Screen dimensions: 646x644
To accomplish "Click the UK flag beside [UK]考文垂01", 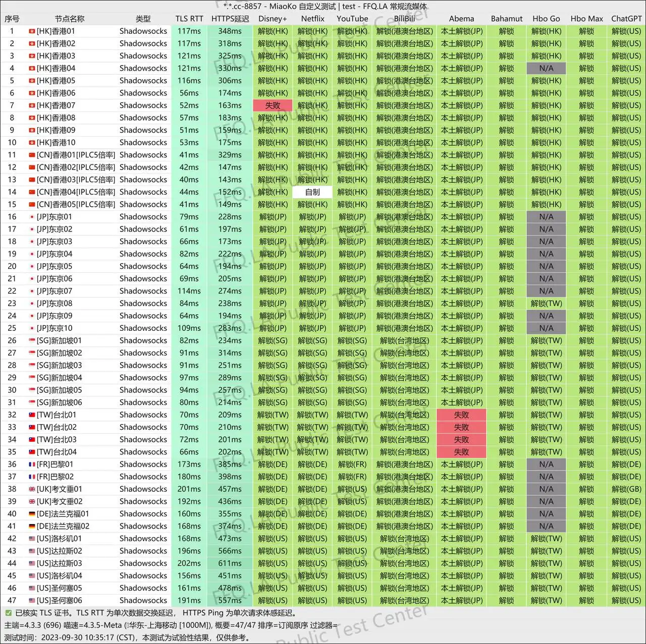I will [32, 489].
